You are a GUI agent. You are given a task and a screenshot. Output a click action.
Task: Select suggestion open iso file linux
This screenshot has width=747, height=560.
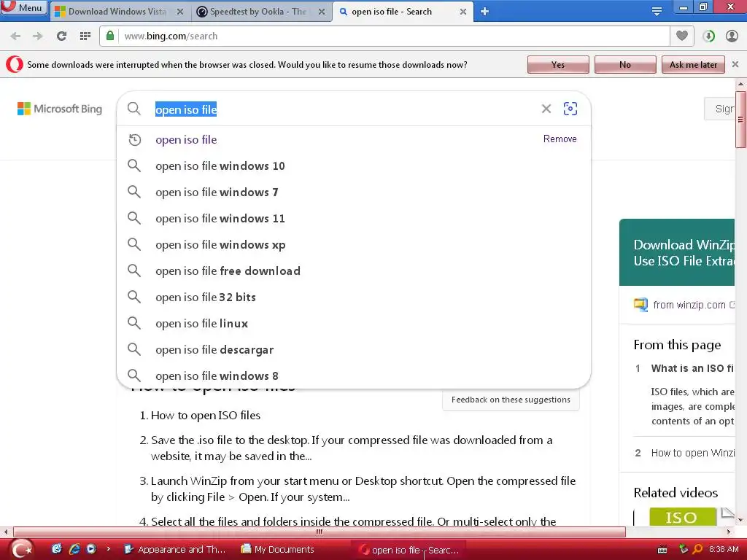pos(354,323)
